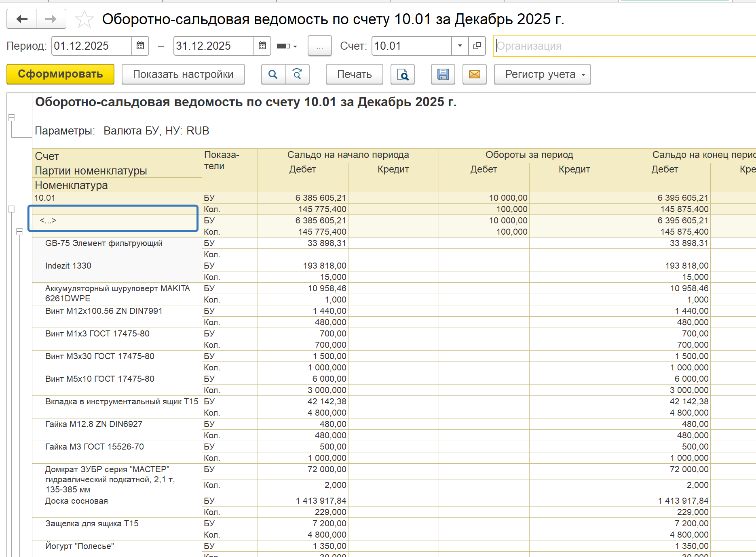Expand the account 10.01 dropdown arrow

(x=460, y=46)
